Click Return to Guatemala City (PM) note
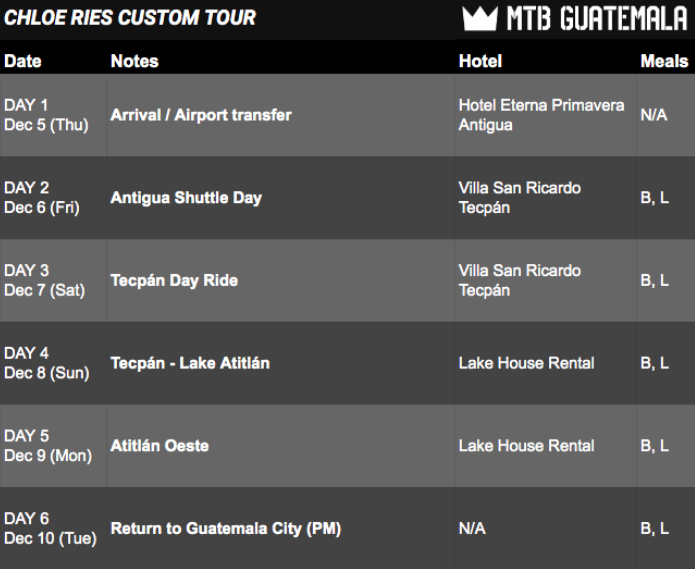Viewport: 695px width, 569px height. (x=226, y=529)
